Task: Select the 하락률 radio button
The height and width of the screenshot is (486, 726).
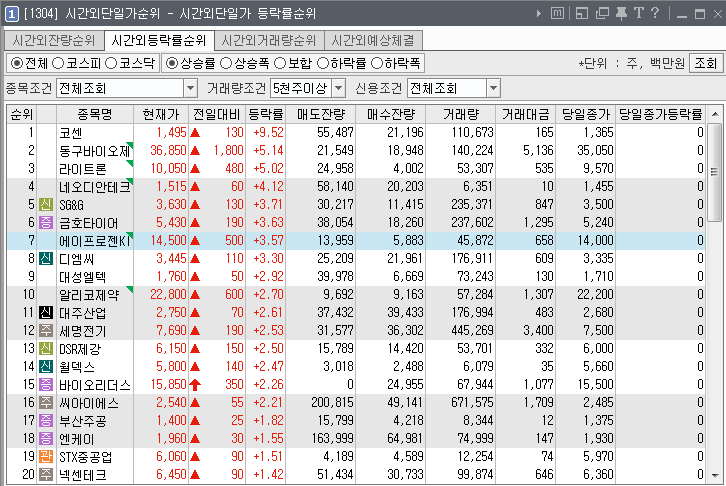Action: coord(322,63)
